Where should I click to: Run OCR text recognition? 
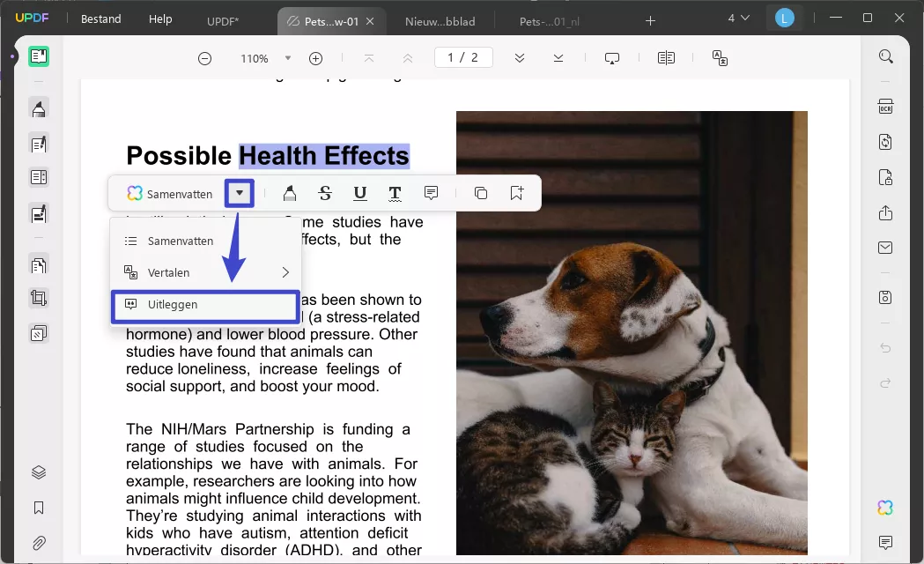[886, 107]
